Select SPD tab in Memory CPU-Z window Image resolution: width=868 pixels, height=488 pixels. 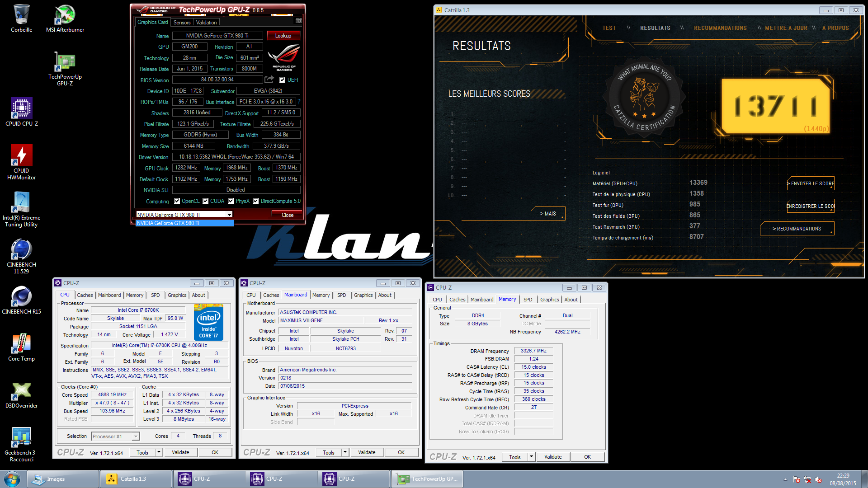(528, 300)
